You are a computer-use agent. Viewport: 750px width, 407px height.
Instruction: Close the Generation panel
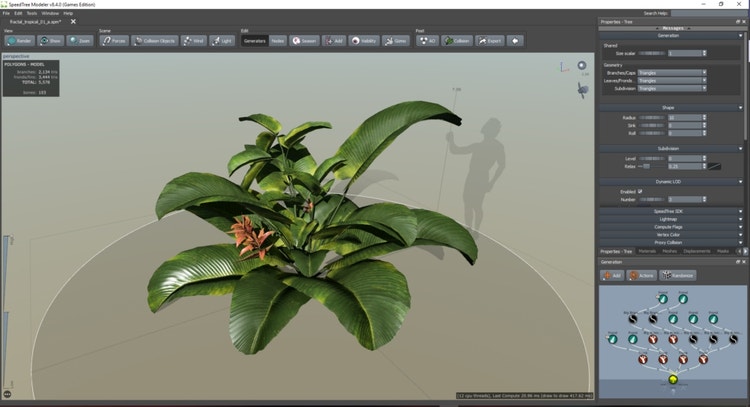[744, 262]
